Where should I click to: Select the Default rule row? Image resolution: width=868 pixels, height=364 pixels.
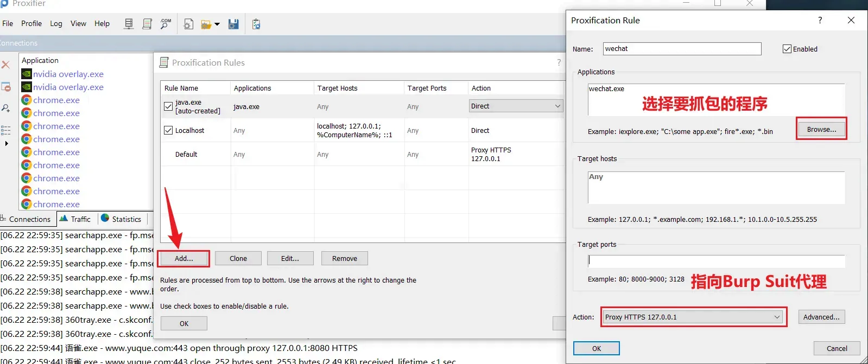[x=363, y=155]
